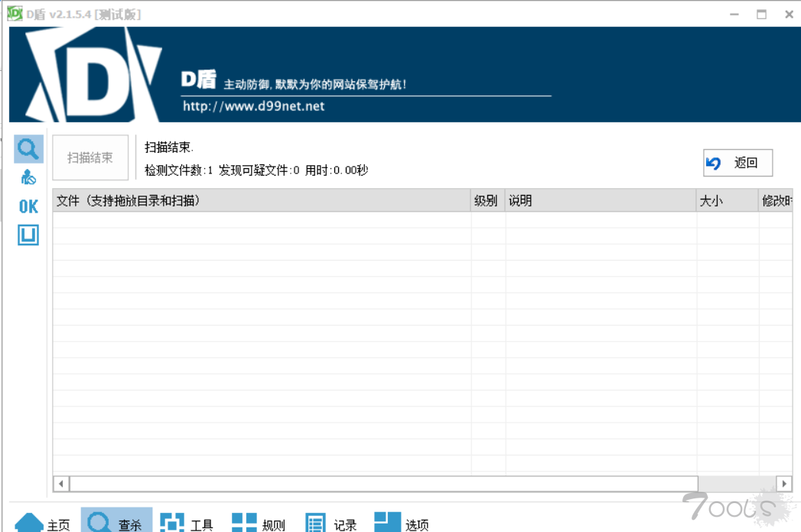Sort by 大小 column header
The height and width of the screenshot is (532, 801).
pyautogui.click(x=728, y=201)
